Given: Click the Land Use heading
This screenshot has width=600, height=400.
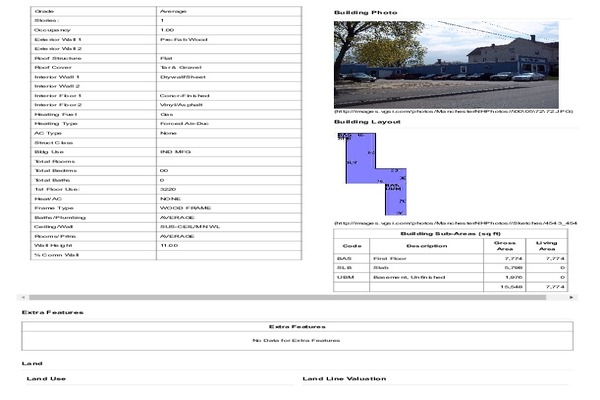Looking at the screenshot, I should click(x=46, y=379).
